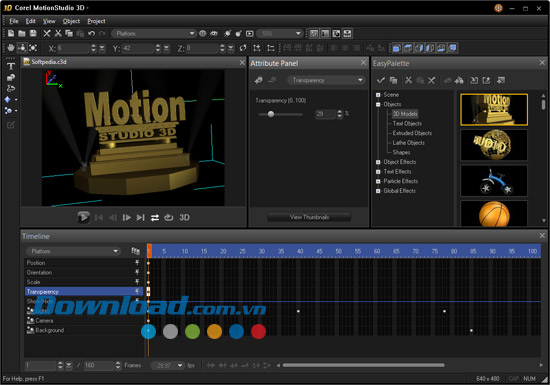
Task: Toggle ping-pong playback mode
Action: coord(155,218)
